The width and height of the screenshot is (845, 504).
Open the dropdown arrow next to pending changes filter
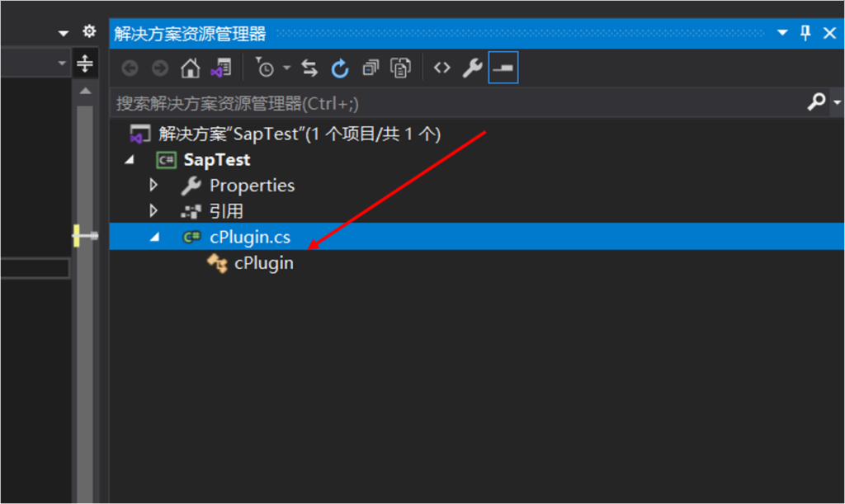pyautogui.click(x=287, y=68)
